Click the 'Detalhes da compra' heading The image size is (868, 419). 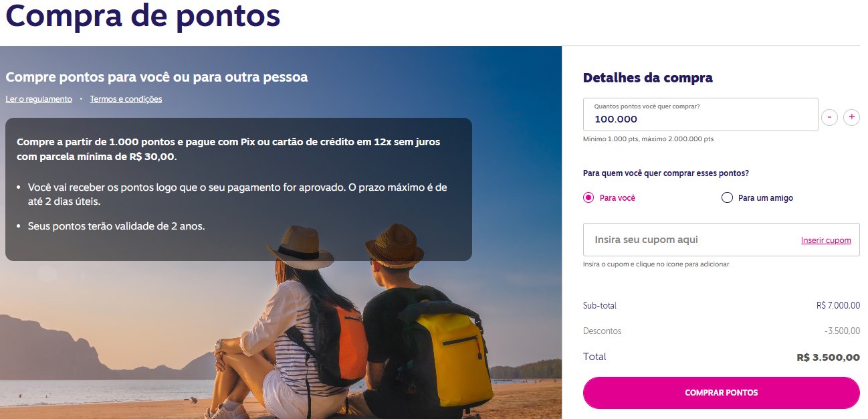(648, 78)
